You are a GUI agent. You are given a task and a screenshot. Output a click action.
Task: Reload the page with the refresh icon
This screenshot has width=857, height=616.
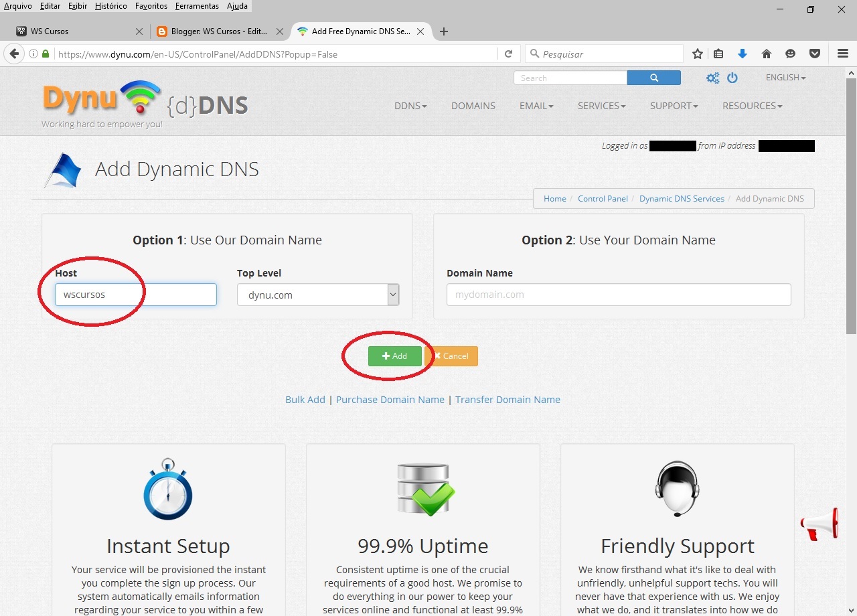[508, 54]
